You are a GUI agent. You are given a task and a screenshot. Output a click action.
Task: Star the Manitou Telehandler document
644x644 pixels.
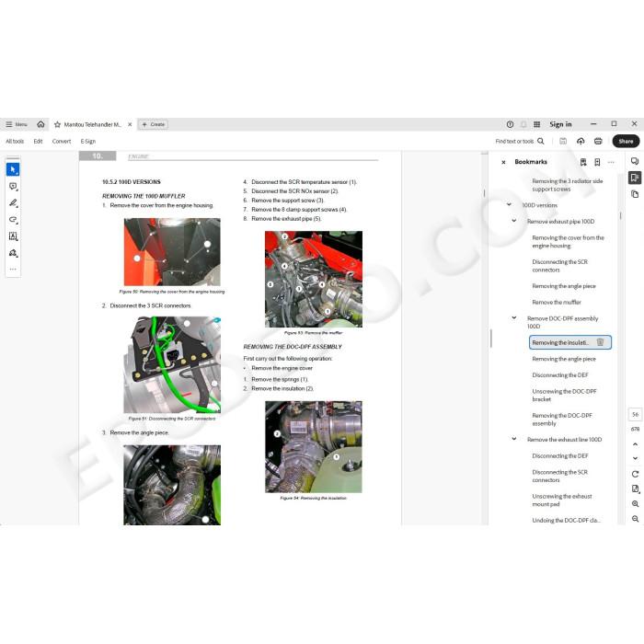pyautogui.click(x=57, y=124)
